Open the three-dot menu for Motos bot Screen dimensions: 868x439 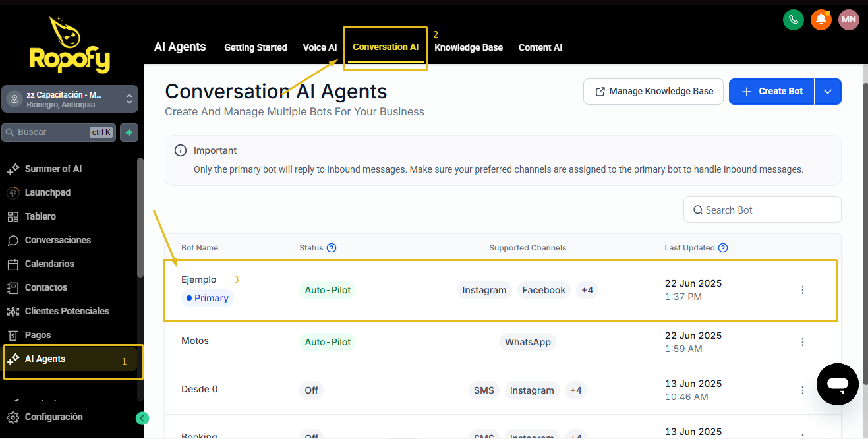coord(803,342)
